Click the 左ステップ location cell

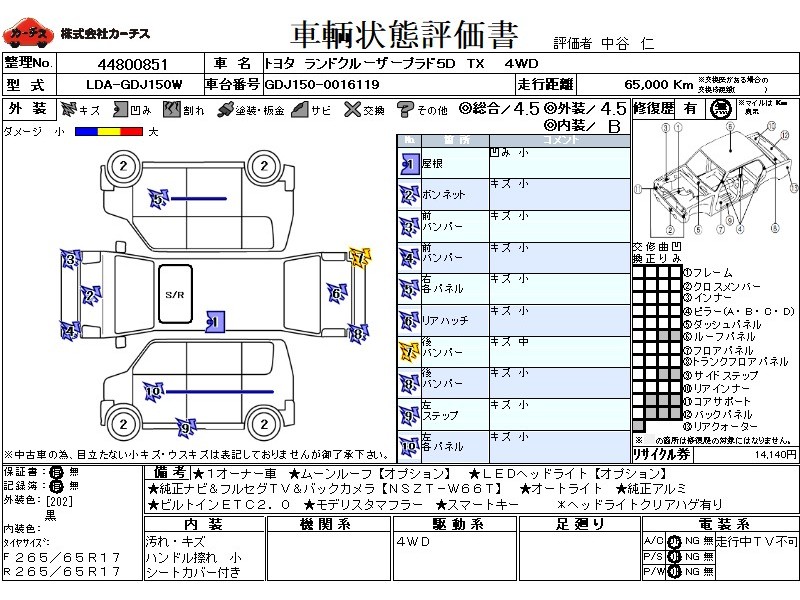point(455,415)
